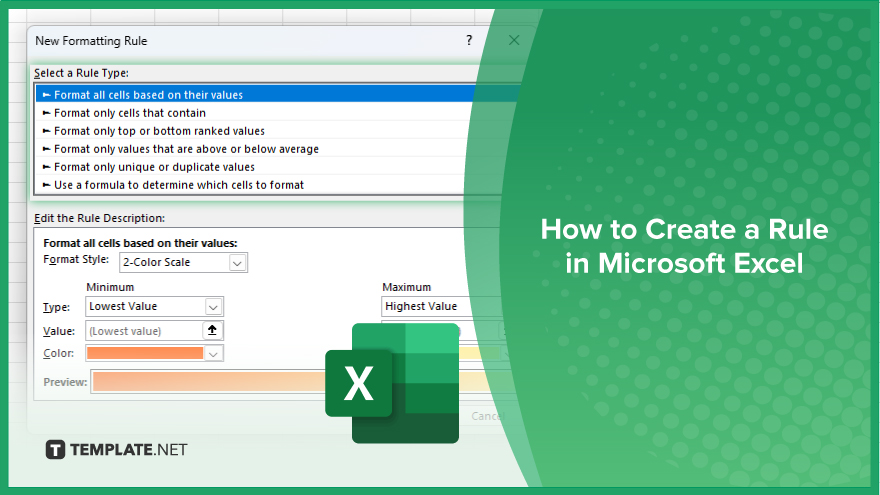The image size is (880, 495).
Task: Click the 'TEMPLATE.NET' brand text
Action: click(129, 450)
